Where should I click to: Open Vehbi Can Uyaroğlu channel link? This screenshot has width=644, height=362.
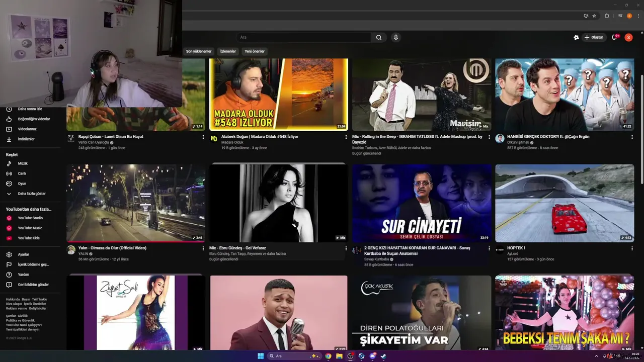click(95, 142)
